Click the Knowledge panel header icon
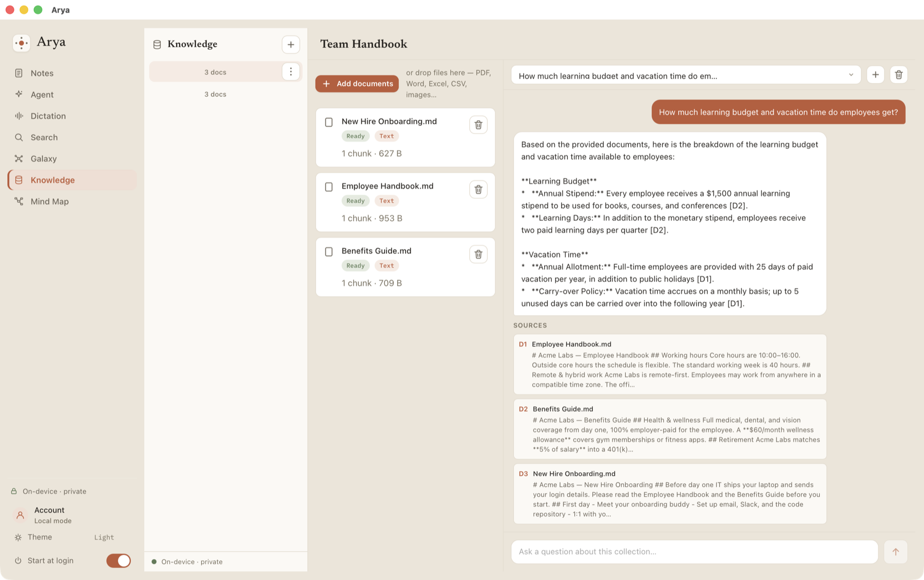 pos(157,45)
